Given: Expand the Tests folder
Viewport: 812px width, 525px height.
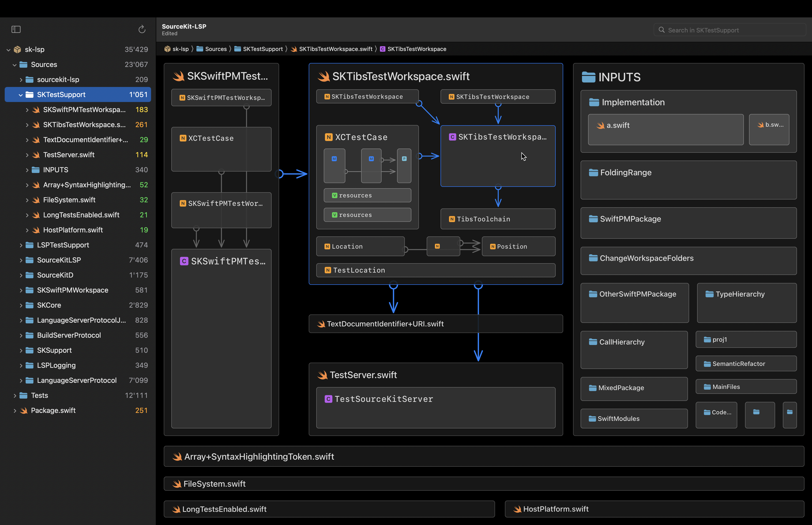Looking at the screenshot, I should click(15, 396).
